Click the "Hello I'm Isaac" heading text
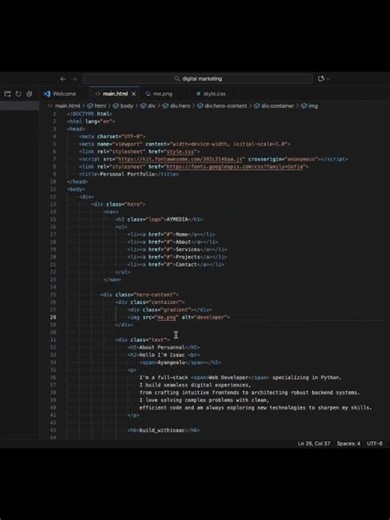Viewport: 390px width, 520px height. (162, 355)
